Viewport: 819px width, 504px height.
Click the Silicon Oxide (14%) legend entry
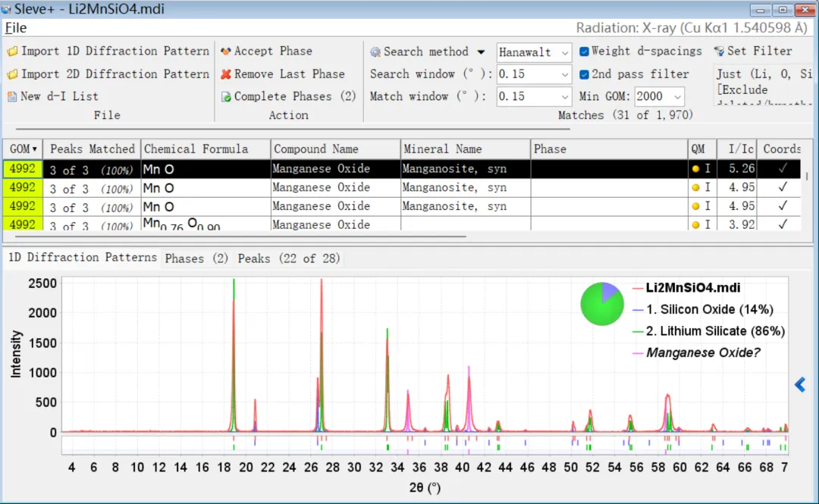click(702, 310)
